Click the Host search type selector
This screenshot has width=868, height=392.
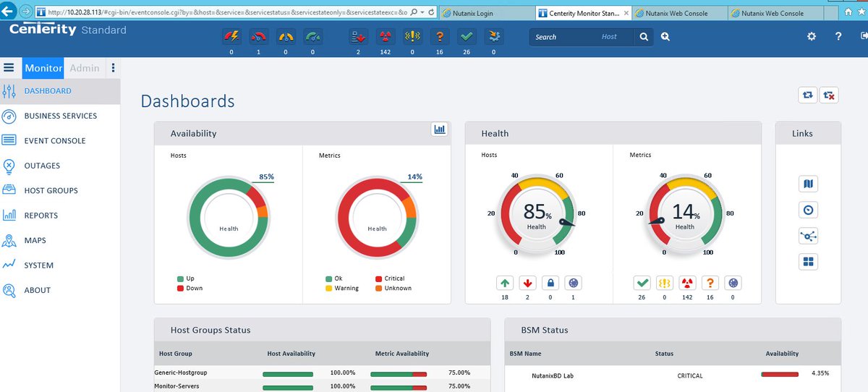tap(610, 37)
